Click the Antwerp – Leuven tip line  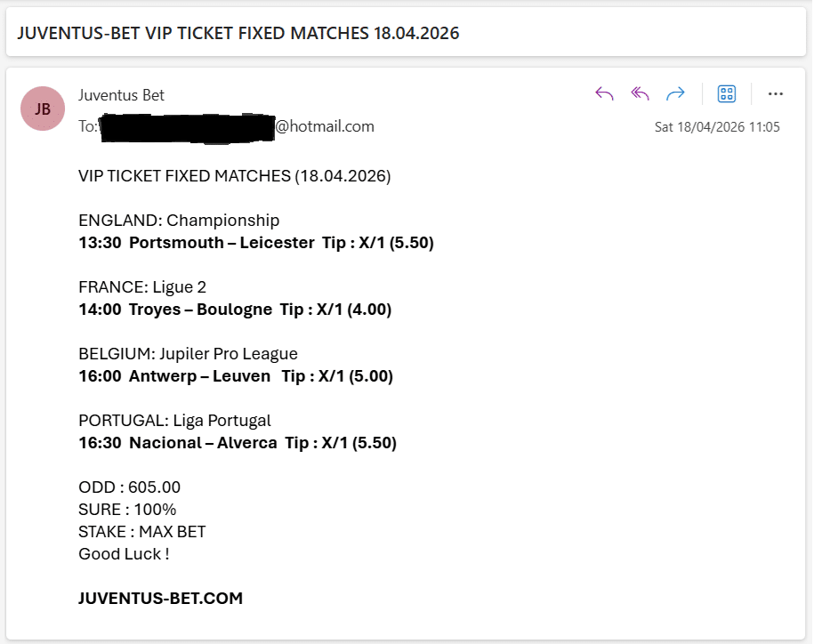tap(236, 376)
